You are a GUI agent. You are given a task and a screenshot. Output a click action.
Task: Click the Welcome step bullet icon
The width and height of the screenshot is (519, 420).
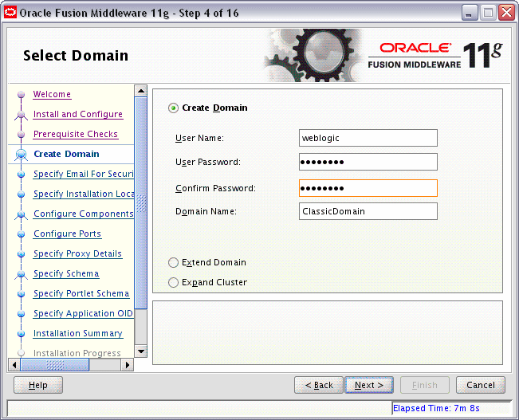(22, 95)
